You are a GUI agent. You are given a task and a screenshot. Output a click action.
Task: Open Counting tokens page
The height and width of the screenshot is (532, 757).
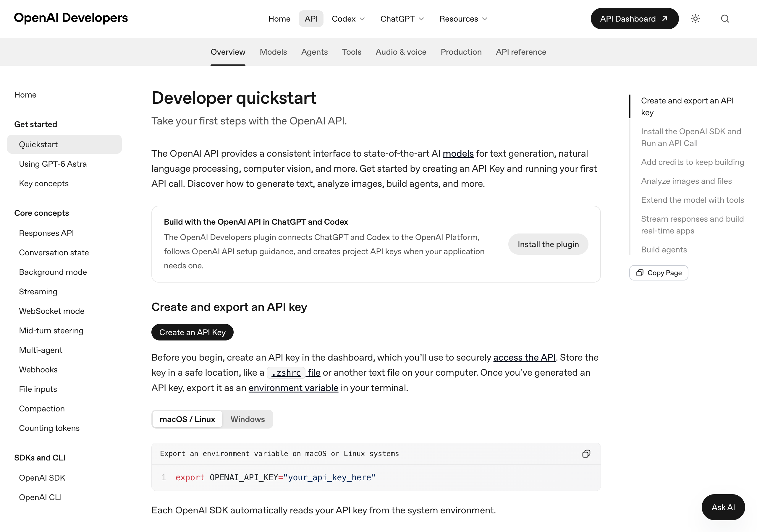pos(49,428)
